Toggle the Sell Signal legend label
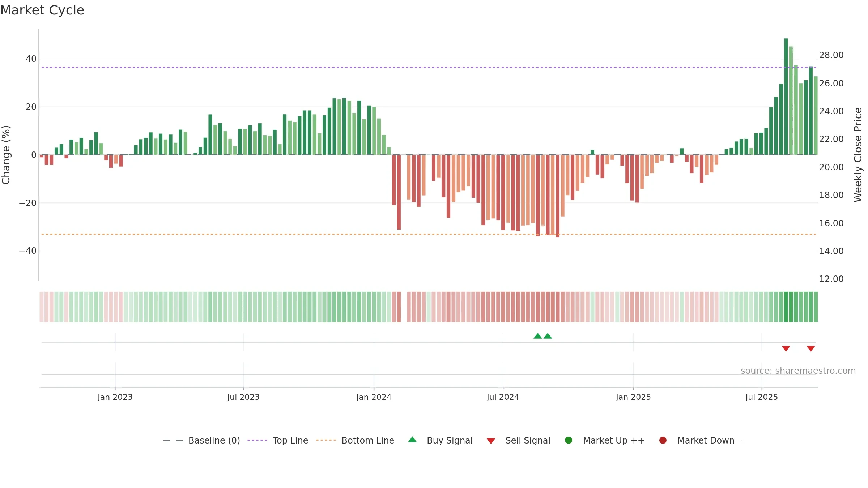Viewport: 868px width, 488px height. (528, 440)
